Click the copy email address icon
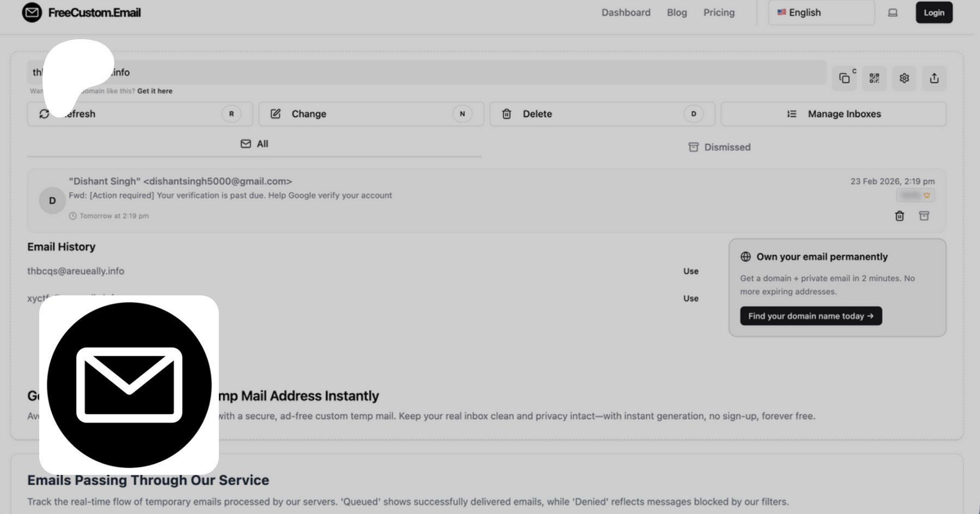The width and height of the screenshot is (980, 514). pos(844,78)
